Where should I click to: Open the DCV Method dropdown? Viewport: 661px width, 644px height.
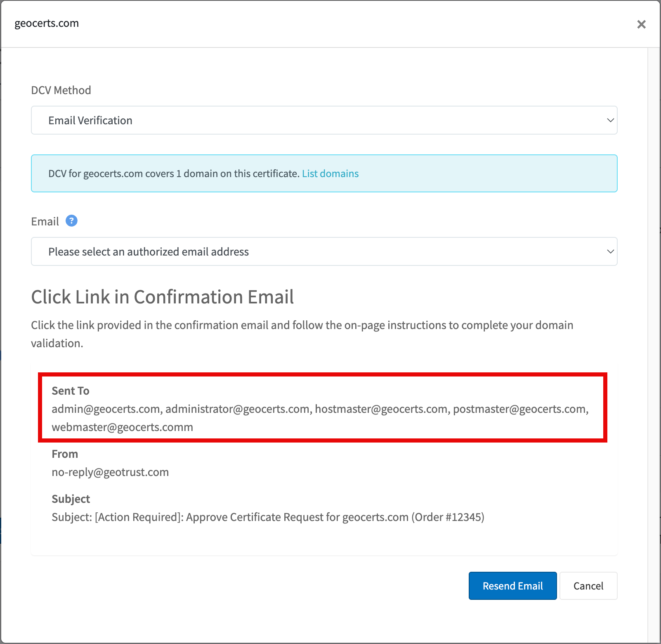[324, 120]
